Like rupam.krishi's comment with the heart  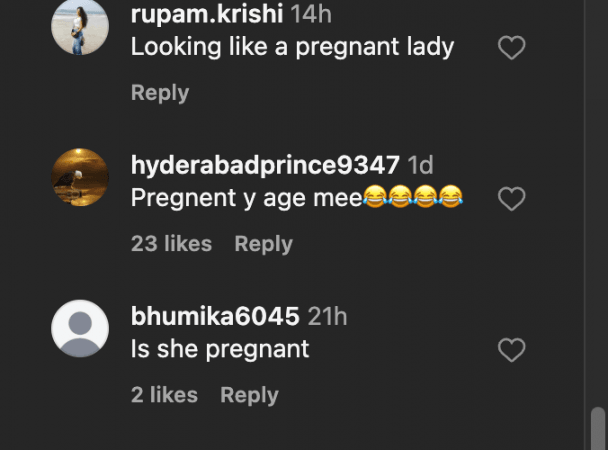click(511, 48)
